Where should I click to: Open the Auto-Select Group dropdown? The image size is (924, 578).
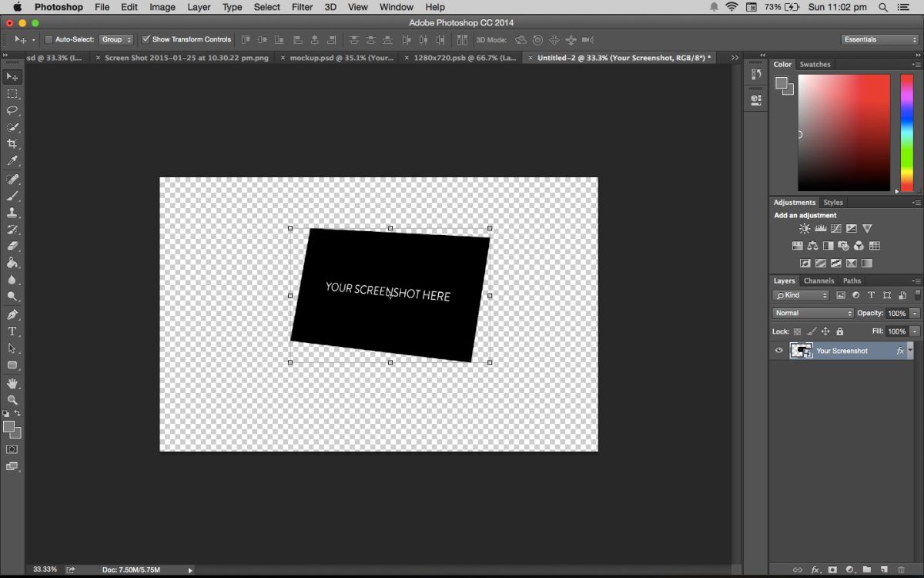pyautogui.click(x=116, y=39)
